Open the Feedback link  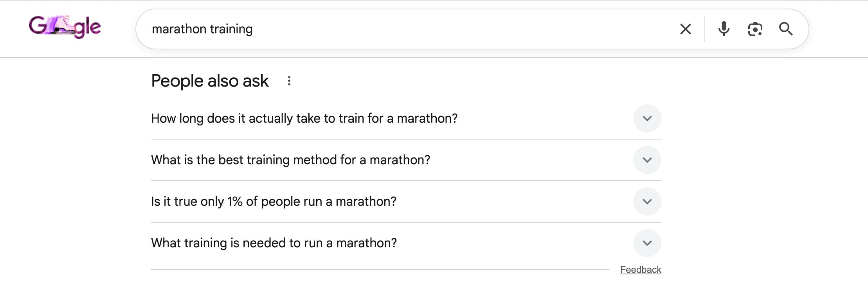[641, 269]
